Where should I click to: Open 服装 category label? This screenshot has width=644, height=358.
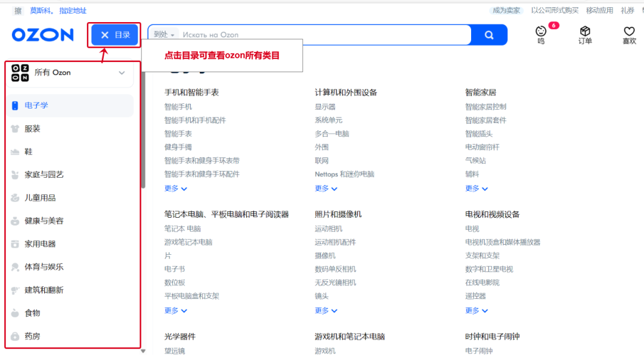click(x=32, y=129)
